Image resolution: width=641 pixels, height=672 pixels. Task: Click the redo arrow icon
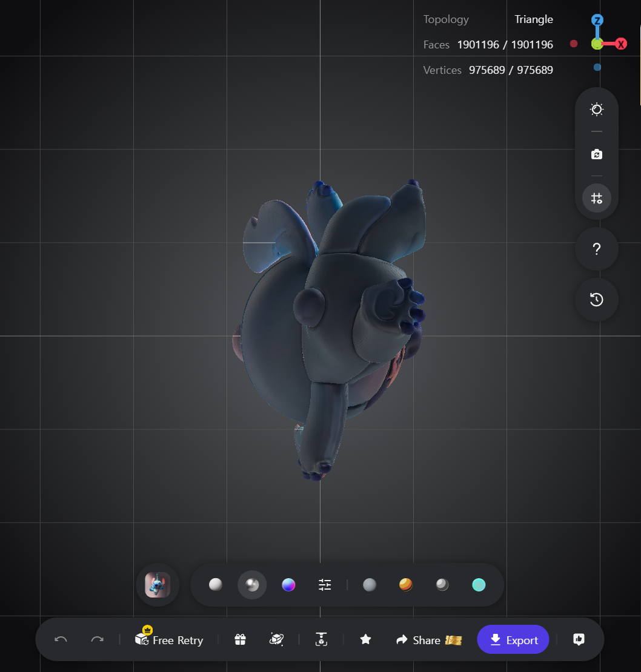(98, 639)
